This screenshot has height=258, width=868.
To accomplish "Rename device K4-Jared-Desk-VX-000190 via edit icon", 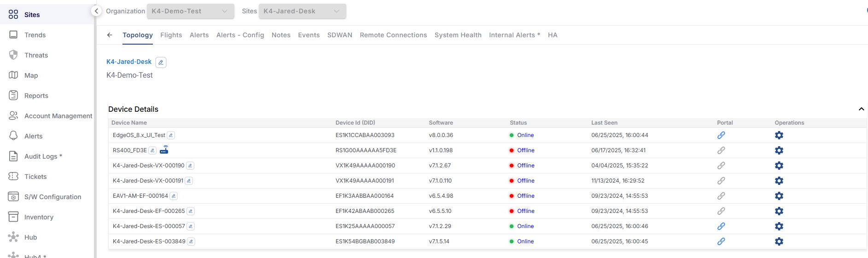I will click(190, 166).
